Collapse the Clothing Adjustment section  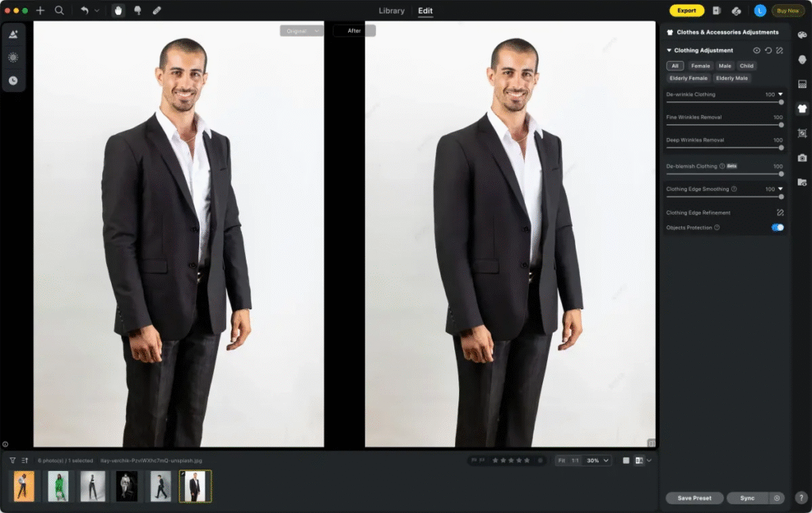click(x=669, y=51)
